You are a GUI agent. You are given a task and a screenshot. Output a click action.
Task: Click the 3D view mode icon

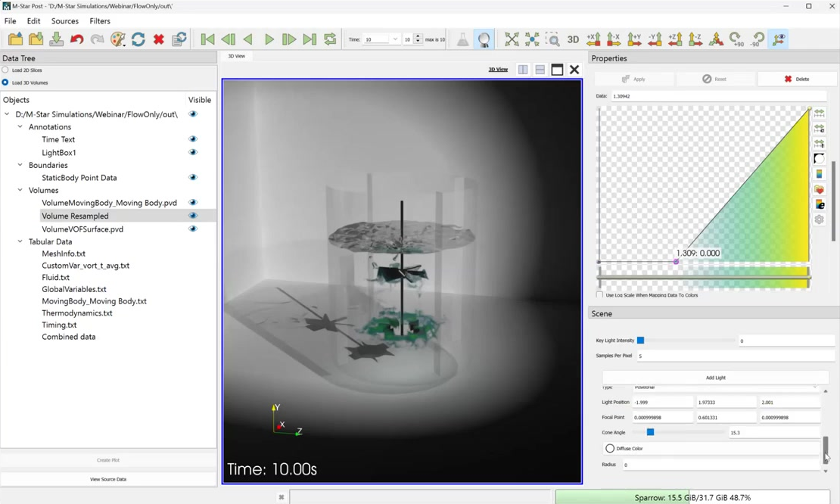[573, 39]
